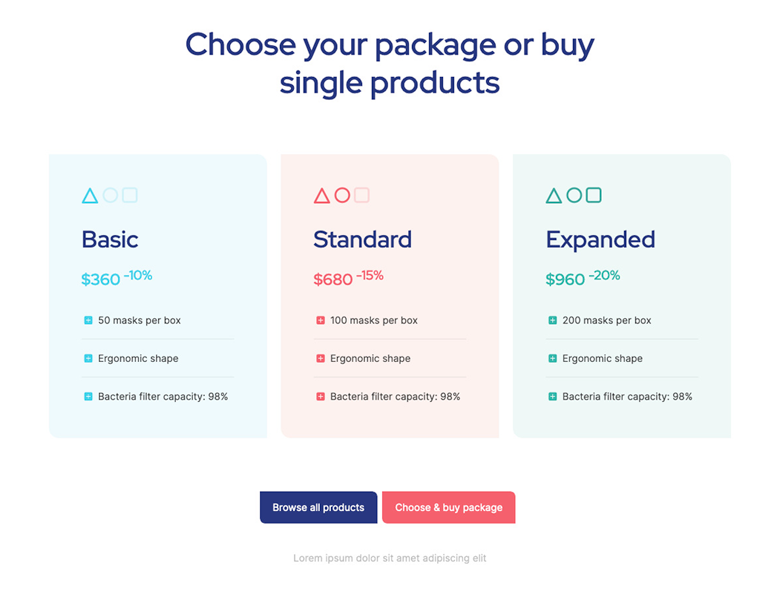Click the -15% discount label on Standard
The image size is (780, 600).
370,276
